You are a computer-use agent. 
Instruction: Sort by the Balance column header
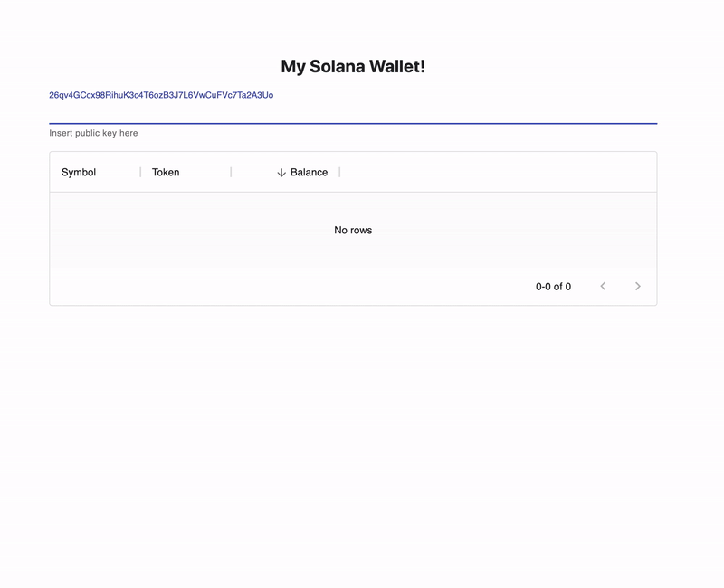click(309, 172)
